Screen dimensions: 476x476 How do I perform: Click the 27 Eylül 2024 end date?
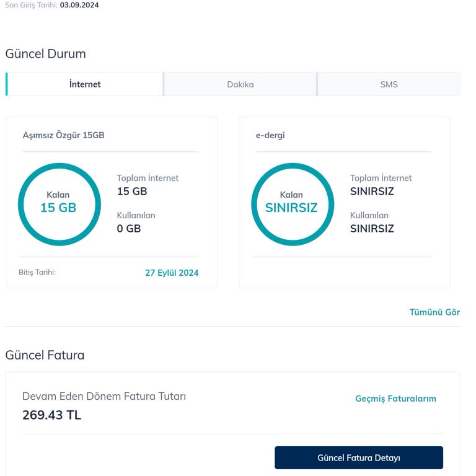(x=172, y=273)
